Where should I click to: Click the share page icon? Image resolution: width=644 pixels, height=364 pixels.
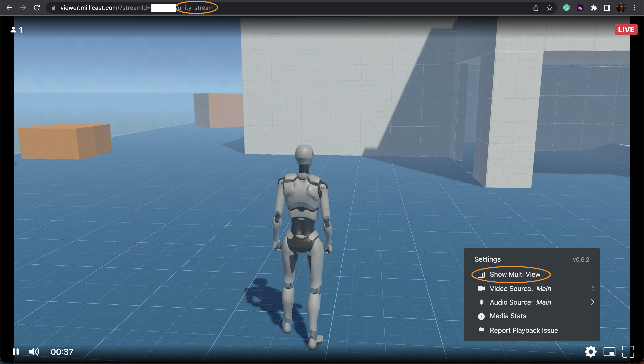click(x=536, y=8)
